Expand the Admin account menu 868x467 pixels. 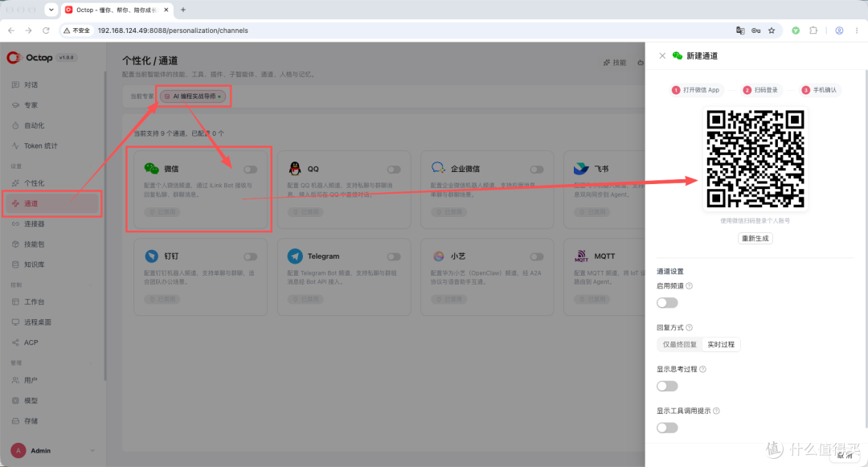pyautogui.click(x=92, y=450)
